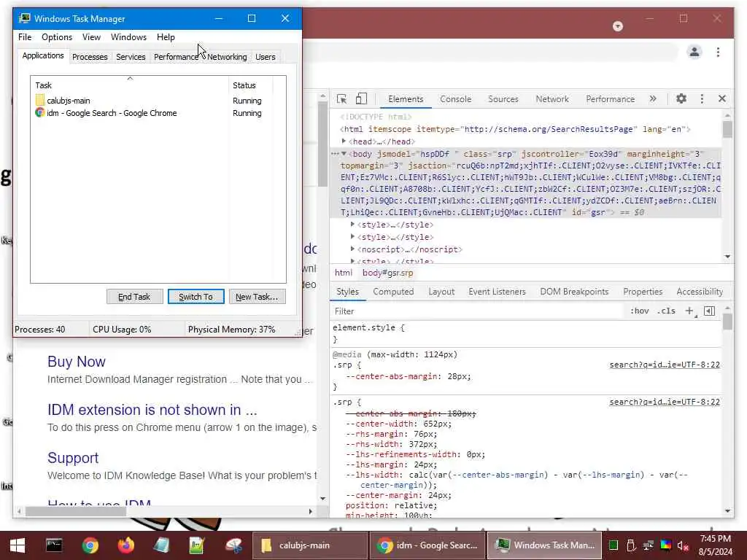The width and height of the screenshot is (747, 560).
Task: Open the Accessibility pane tab
Action: pyautogui.click(x=700, y=292)
